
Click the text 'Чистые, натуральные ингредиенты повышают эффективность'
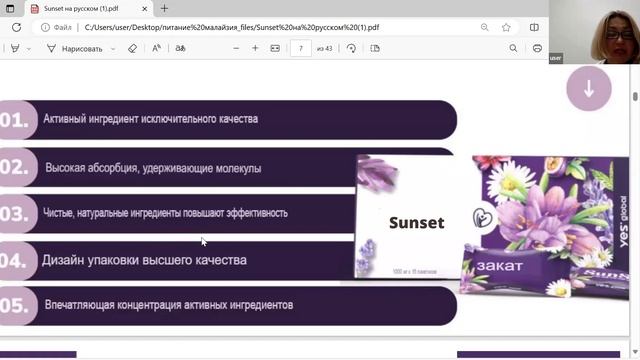point(165,213)
